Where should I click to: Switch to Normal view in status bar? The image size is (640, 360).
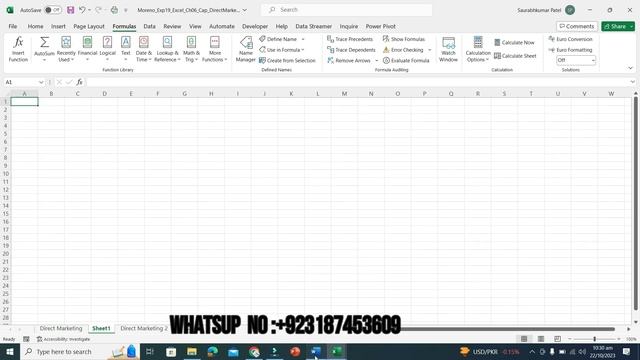click(524, 339)
